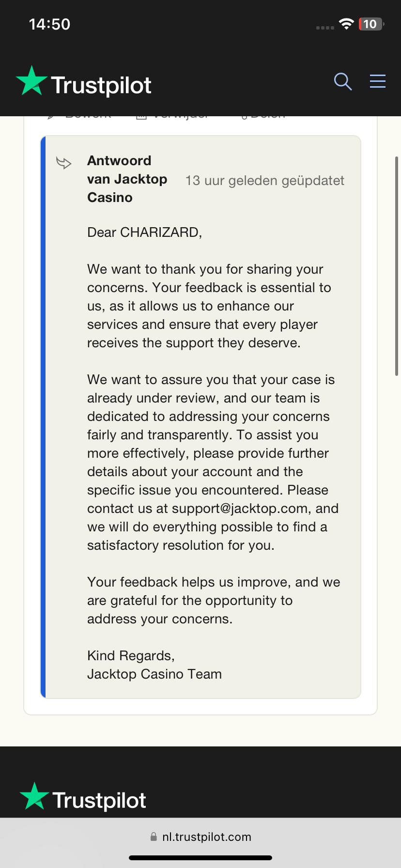Click the support@jacktop.com email address

240,509
